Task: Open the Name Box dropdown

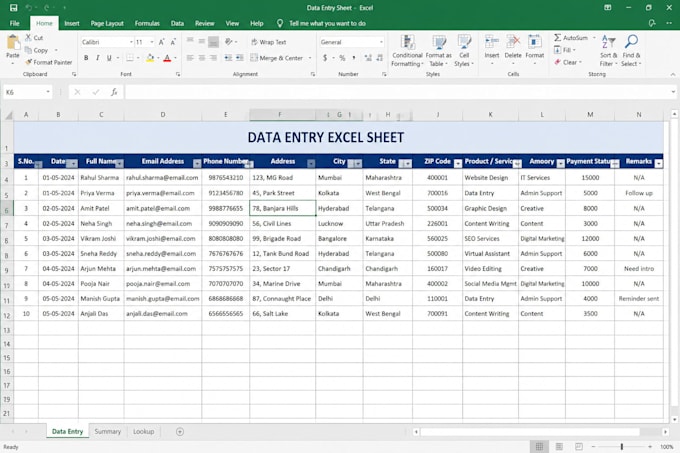Action: coord(48,92)
